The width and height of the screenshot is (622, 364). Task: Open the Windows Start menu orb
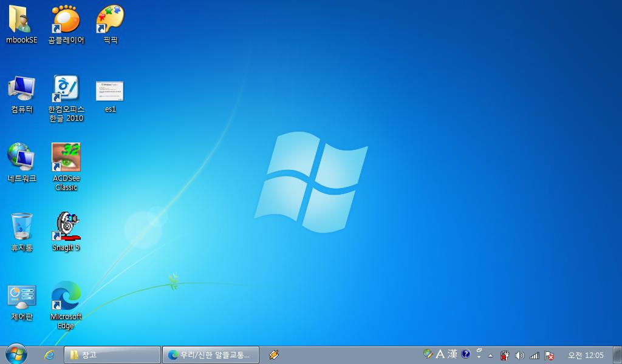[x=16, y=354]
